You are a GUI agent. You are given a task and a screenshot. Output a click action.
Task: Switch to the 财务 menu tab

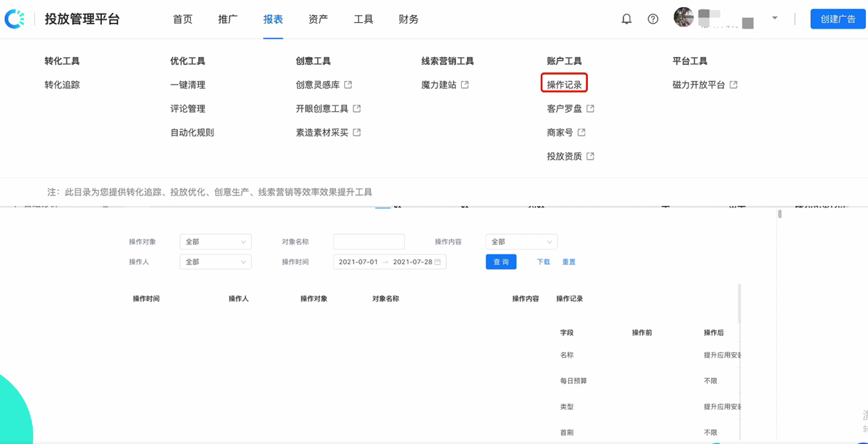pyautogui.click(x=407, y=19)
